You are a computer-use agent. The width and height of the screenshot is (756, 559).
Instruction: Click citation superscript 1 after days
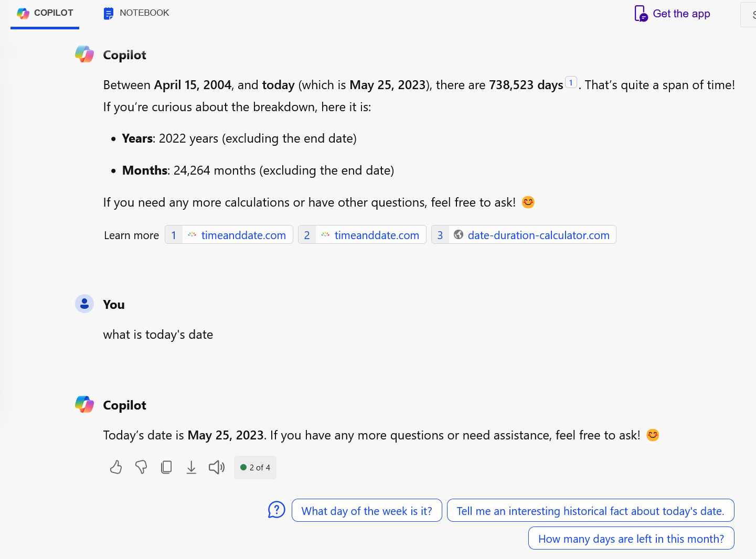[571, 83]
